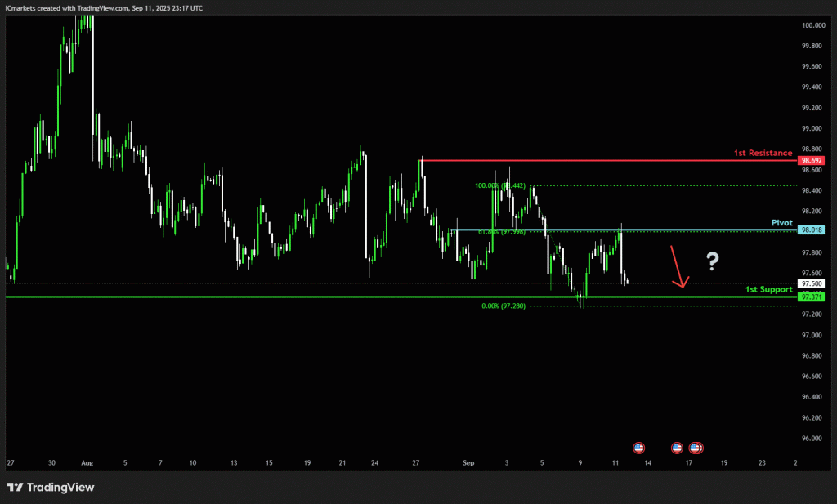Click the '97.000' price axis value
The image size is (837, 504).
(x=812, y=335)
